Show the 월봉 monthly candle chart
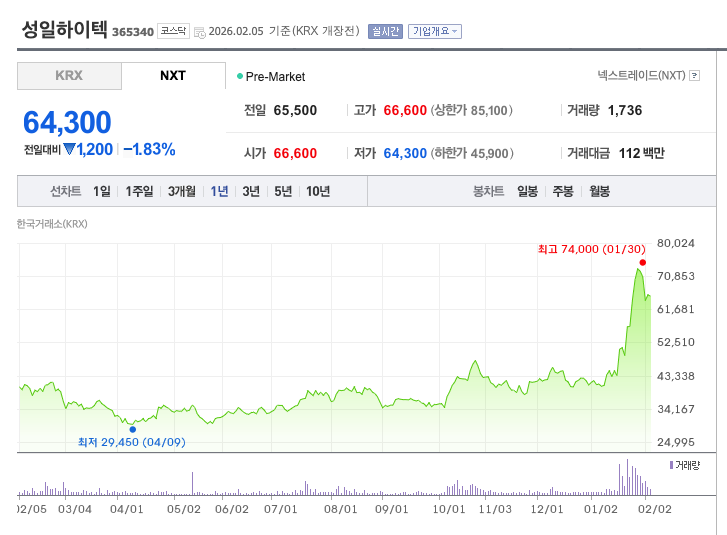 point(599,191)
